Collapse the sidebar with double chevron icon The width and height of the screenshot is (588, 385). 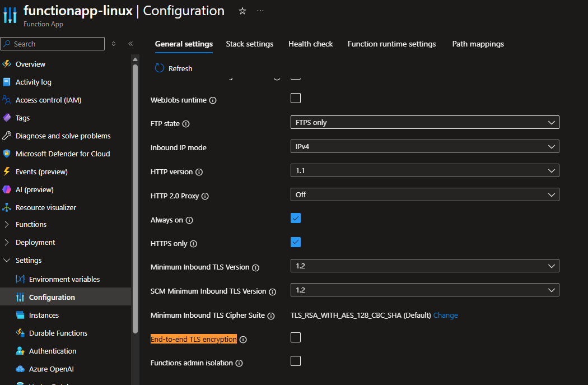(x=130, y=44)
